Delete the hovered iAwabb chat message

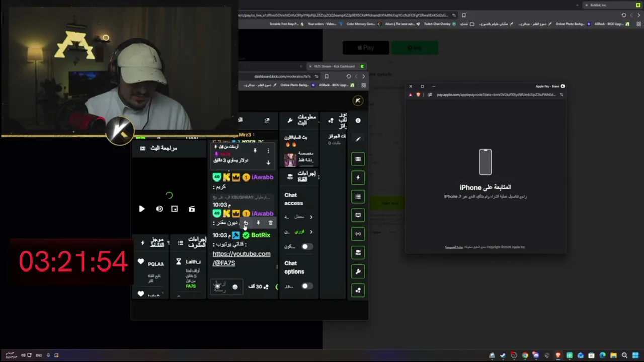(x=270, y=223)
